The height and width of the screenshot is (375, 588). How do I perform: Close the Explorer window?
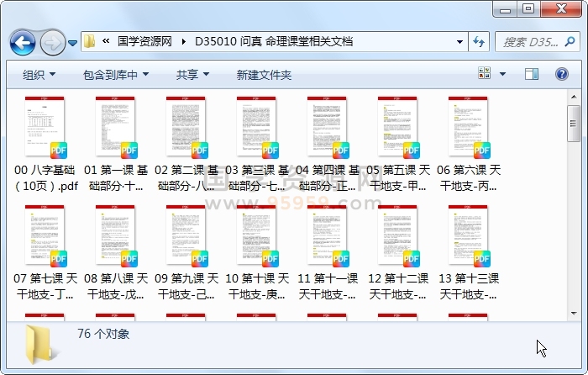[561, 8]
